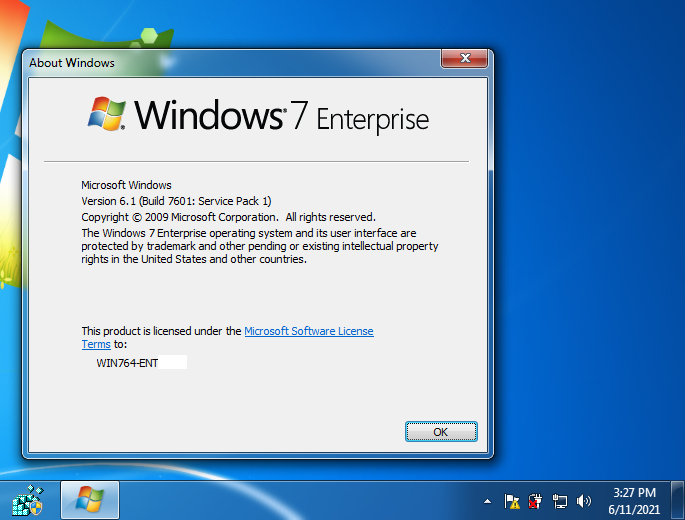This screenshot has width=685, height=520.
Task: Click the 'Copyright © 2009 Microsoft Corporation' line
Action: [228, 217]
